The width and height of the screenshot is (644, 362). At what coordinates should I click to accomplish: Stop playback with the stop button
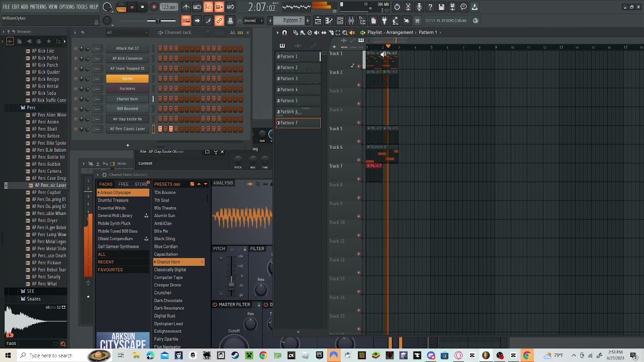(142, 7)
